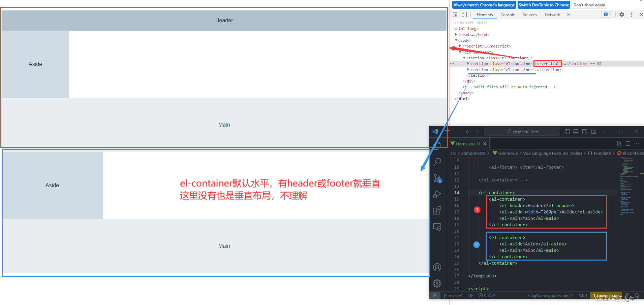
Task: Open the Extensions view in VS Code
Action: click(x=437, y=210)
